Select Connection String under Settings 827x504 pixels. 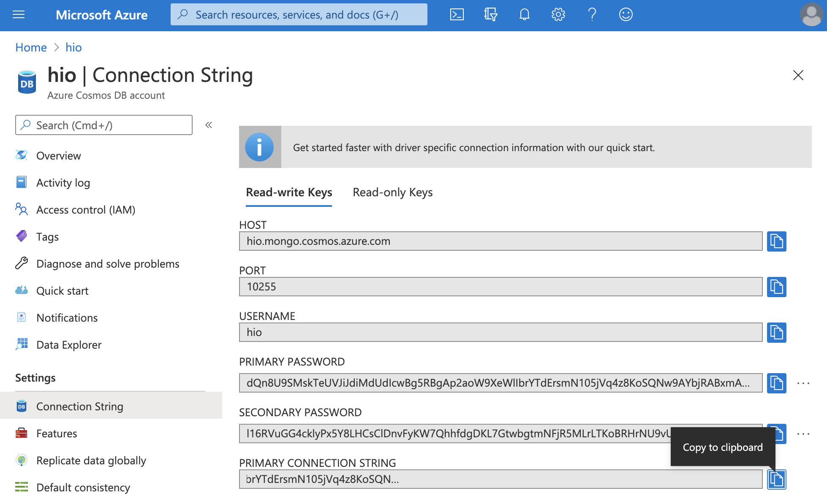coord(111,406)
